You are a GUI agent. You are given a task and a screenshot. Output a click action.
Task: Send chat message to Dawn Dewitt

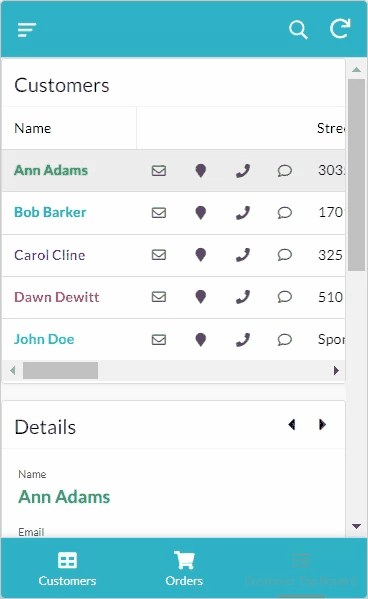pyautogui.click(x=285, y=297)
